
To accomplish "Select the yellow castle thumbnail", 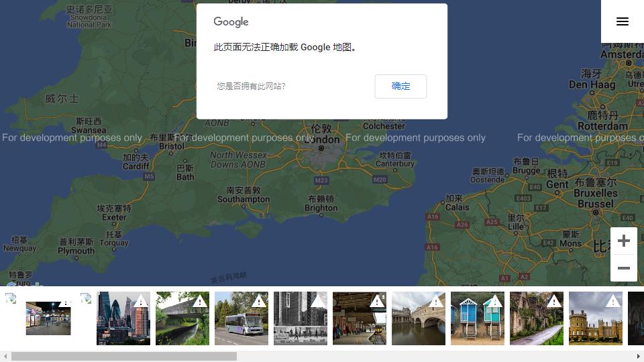I will [x=596, y=318].
